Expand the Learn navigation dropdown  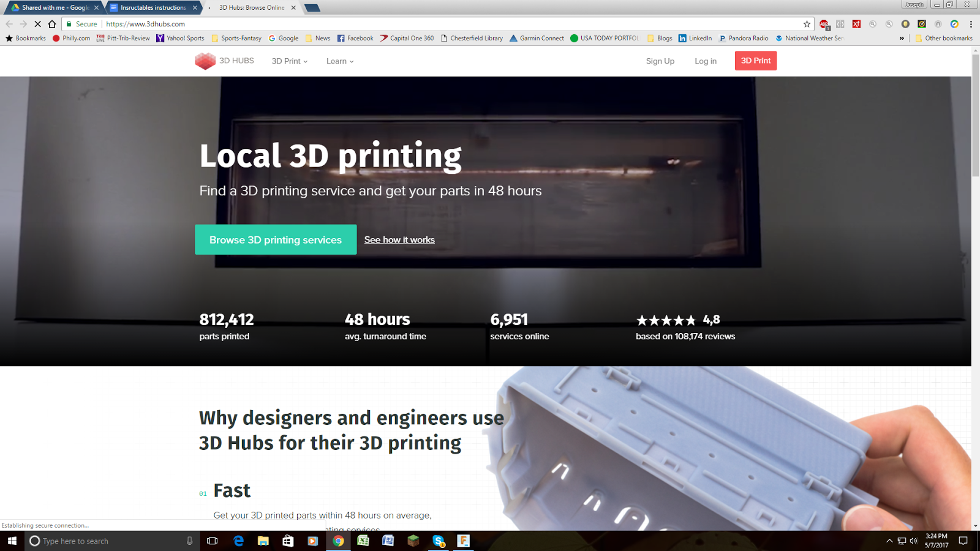click(x=340, y=61)
